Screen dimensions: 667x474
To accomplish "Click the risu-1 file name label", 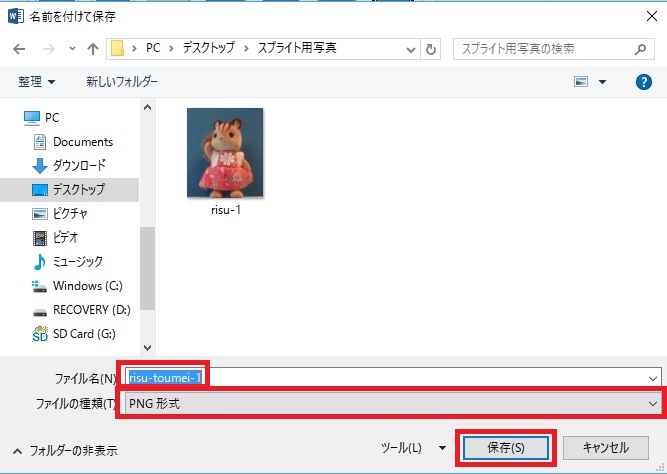I will pos(226,210).
